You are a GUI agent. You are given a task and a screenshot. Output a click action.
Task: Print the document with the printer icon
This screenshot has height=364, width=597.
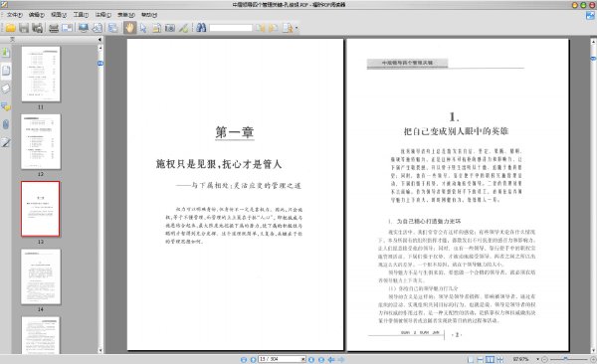pyautogui.click(x=54, y=28)
